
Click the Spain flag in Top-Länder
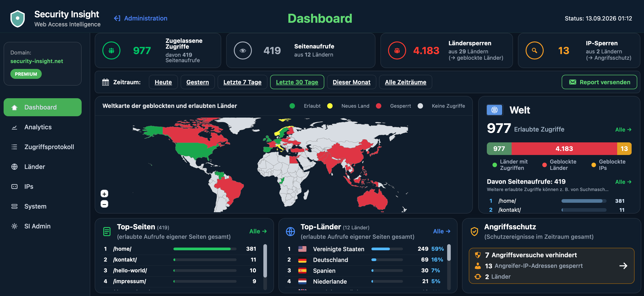302,271
